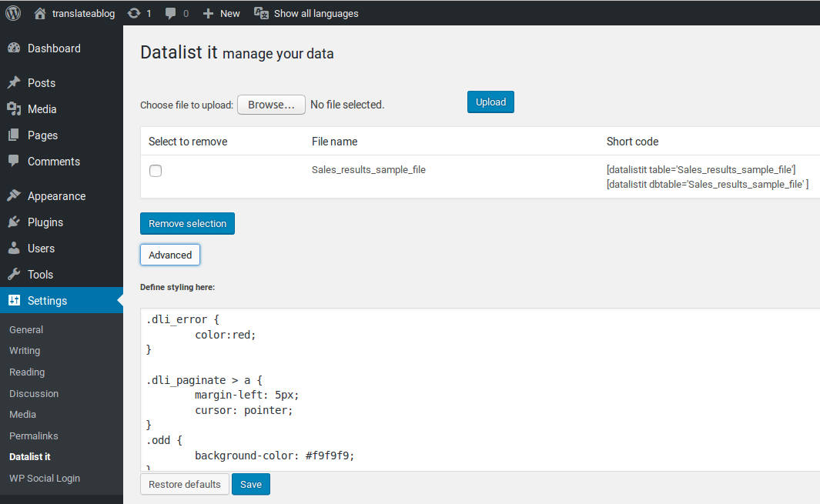Screen dimensions: 820x504
Task: Click the File name column header
Action: [334, 141]
